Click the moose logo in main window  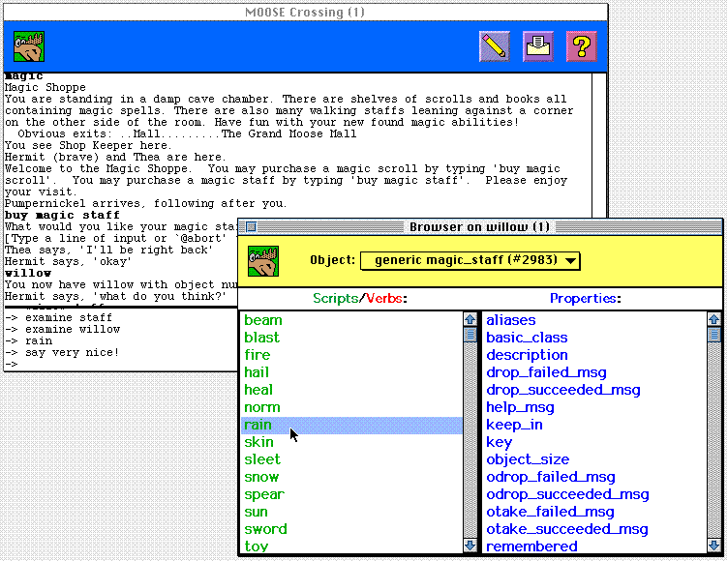(x=29, y=46)
